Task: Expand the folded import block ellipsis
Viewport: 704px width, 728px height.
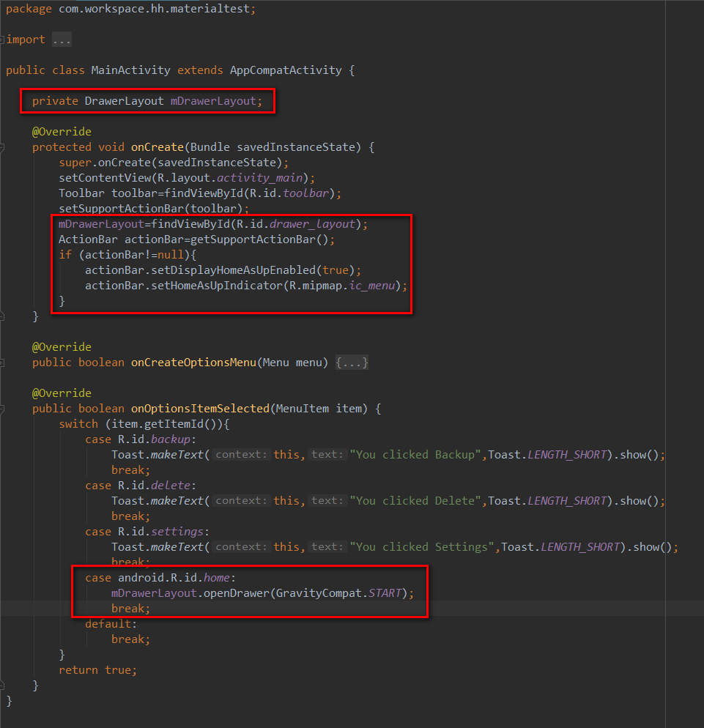Action: point(62,40)
